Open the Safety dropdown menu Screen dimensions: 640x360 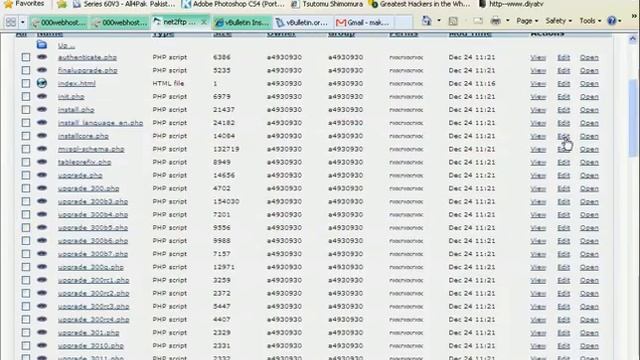558,21
